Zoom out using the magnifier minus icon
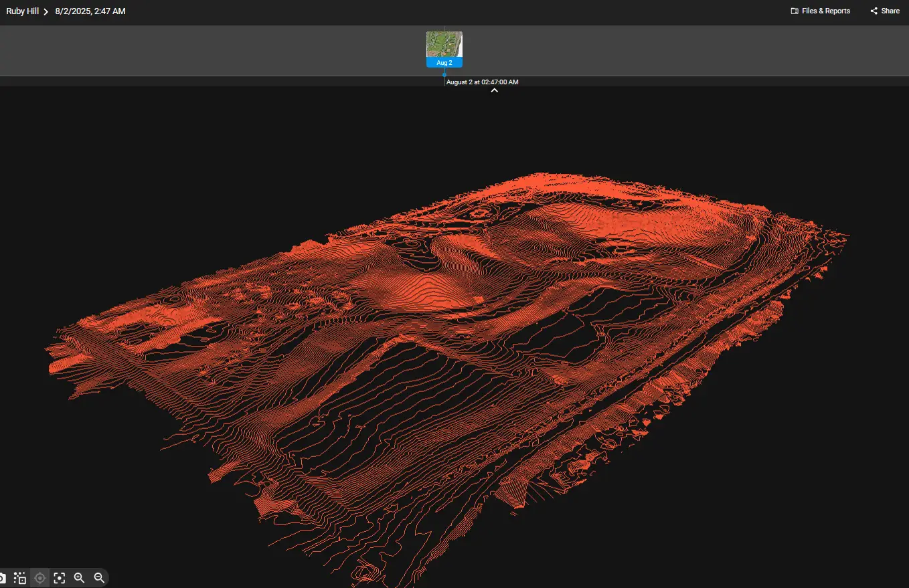Viewport: 909px width, 588px height. (x=99, y=577)
